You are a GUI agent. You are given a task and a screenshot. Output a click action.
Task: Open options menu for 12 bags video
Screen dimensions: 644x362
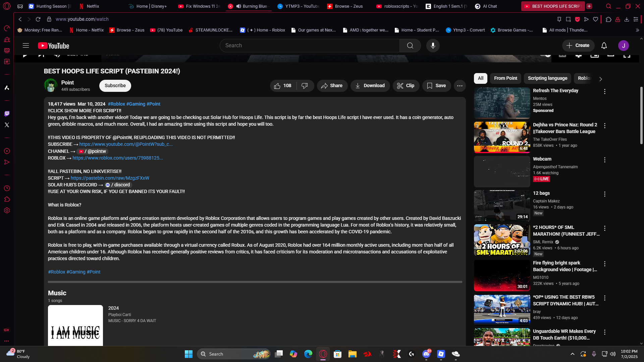point(605,194)
